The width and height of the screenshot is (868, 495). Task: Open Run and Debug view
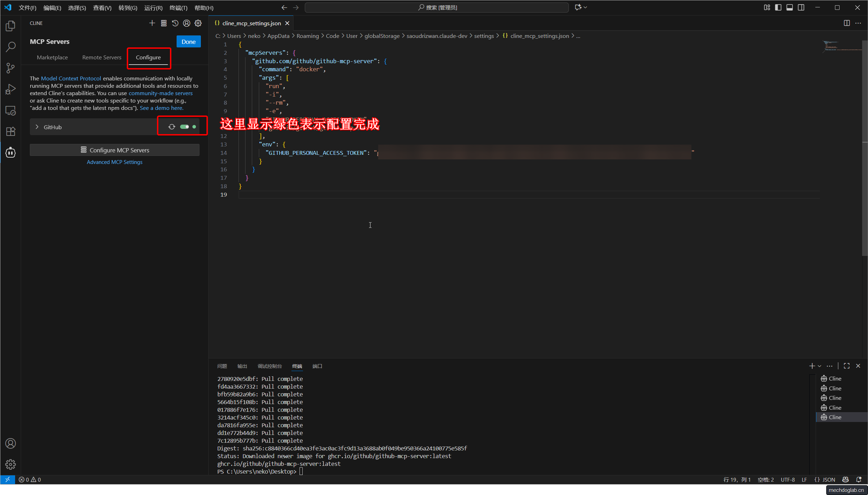coord(11,89)
